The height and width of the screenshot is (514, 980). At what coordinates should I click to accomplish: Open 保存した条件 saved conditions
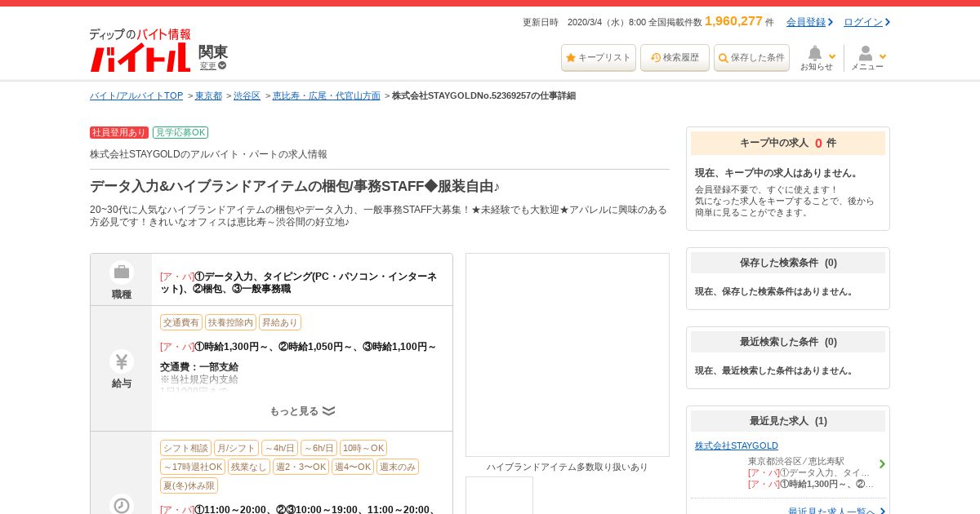(751, 58)
